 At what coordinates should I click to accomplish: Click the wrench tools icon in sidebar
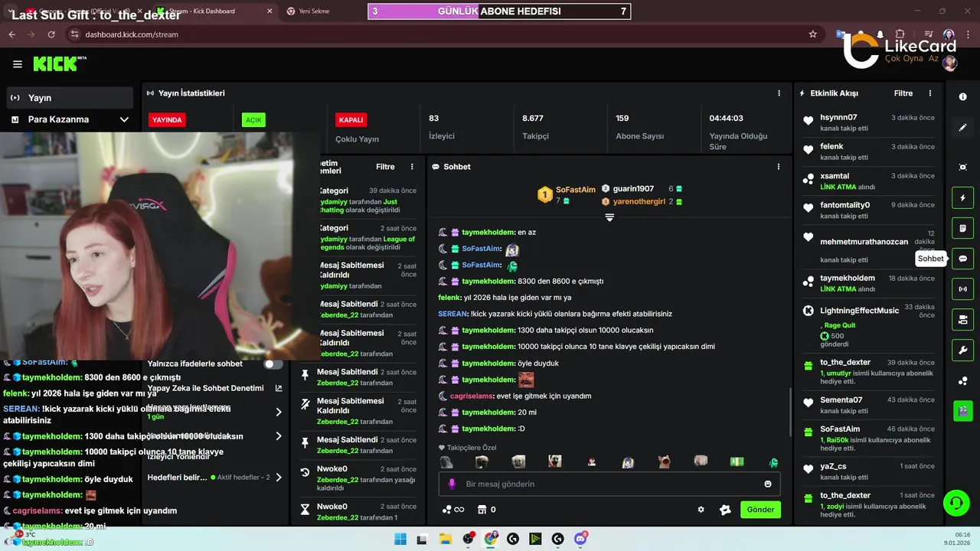point(963,350)
